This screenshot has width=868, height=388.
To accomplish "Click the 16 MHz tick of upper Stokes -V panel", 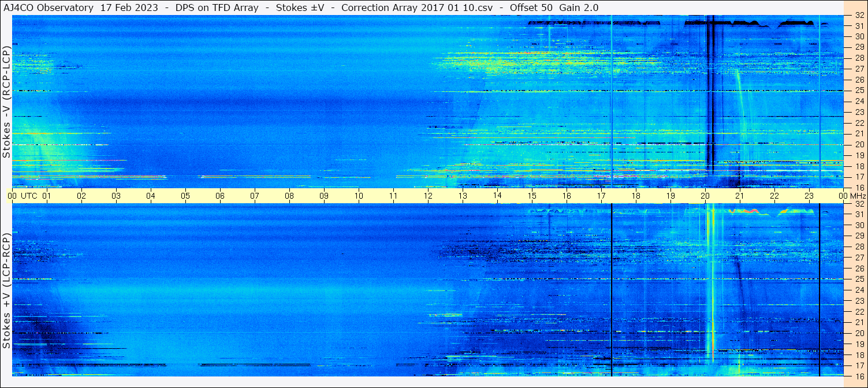I will pos(859,188).
